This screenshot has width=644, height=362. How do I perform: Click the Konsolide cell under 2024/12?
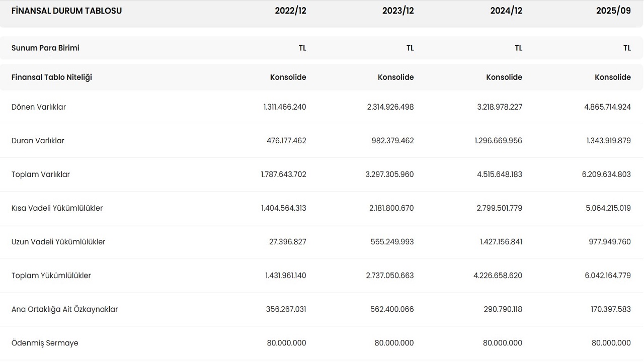point(504,77)
